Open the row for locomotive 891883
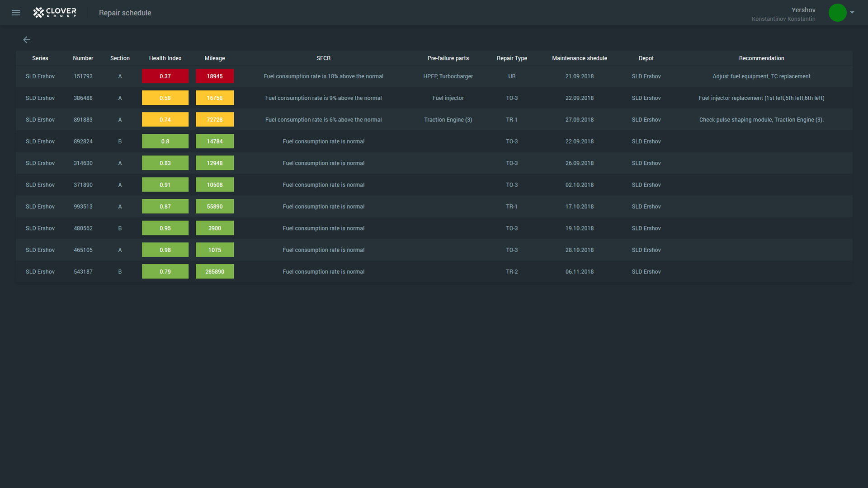Image resolution: width=868 pixels, height=488 pixels. click(x=83, y=120)
